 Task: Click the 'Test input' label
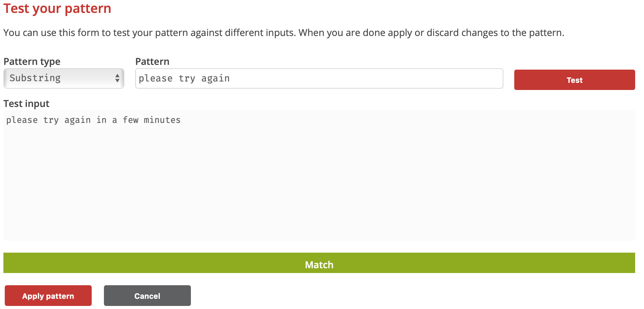(26, 104)
